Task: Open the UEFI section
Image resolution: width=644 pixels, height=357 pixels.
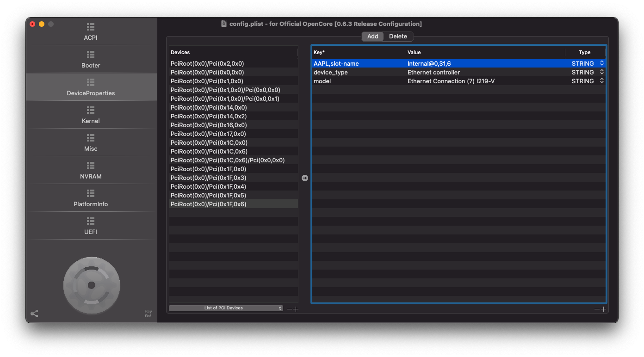Action: (x=91, y=226)
